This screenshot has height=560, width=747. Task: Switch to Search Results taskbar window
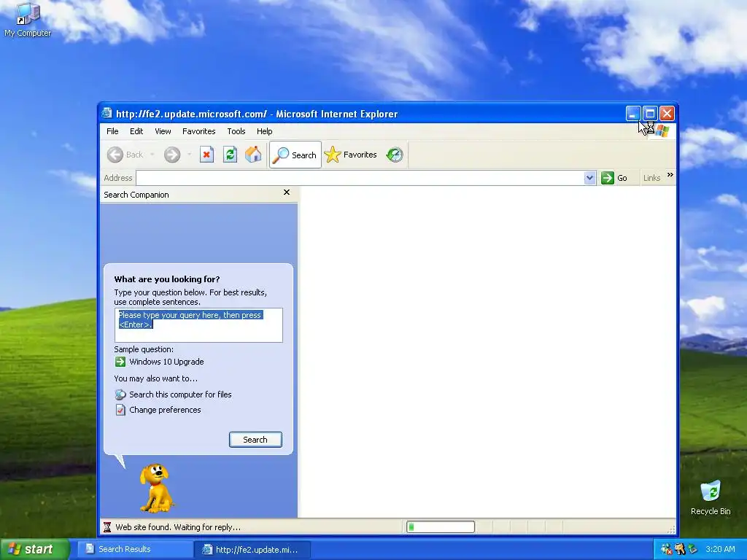(x=134, y=549)
